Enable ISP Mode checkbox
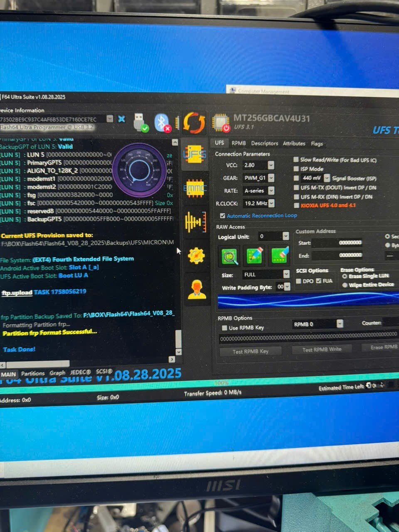 click(296, 169)
